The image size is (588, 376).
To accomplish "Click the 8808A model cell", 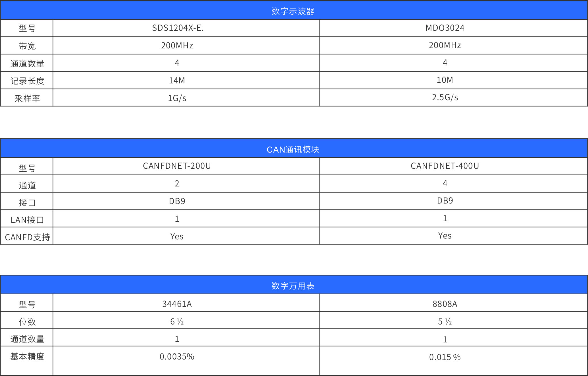I will click(x=445, y=304).
